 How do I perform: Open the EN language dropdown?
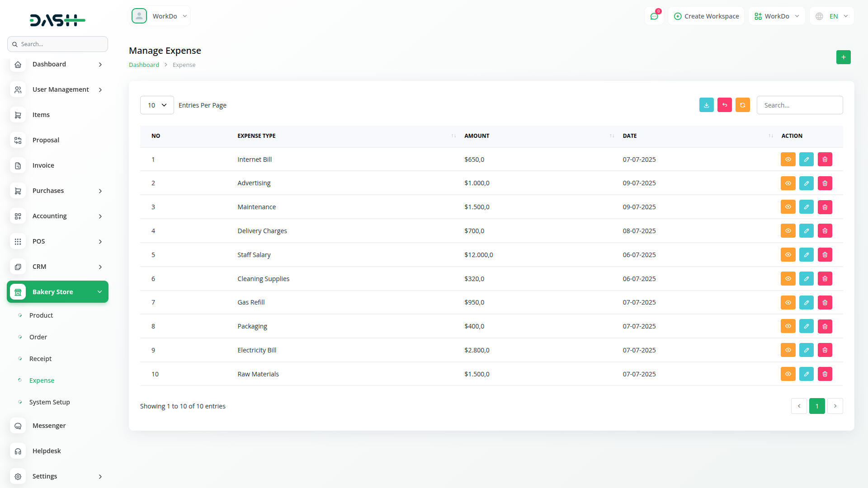click(832, 16)
